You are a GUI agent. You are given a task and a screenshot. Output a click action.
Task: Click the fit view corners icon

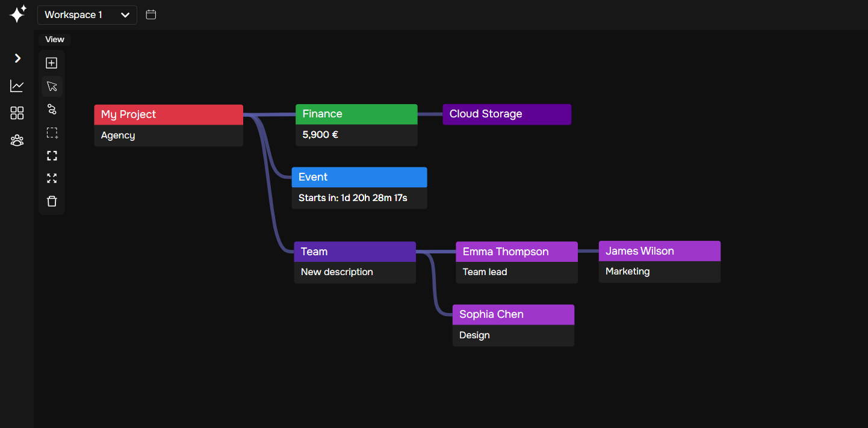52,156
